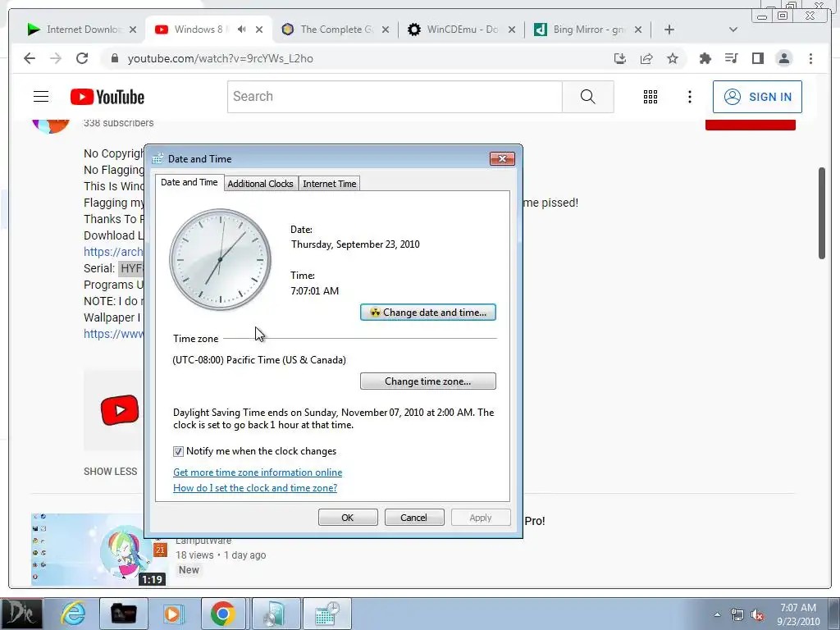Close the Internet Download tab
The height and width of the screenshot is (630, 840).
[133, 30]
